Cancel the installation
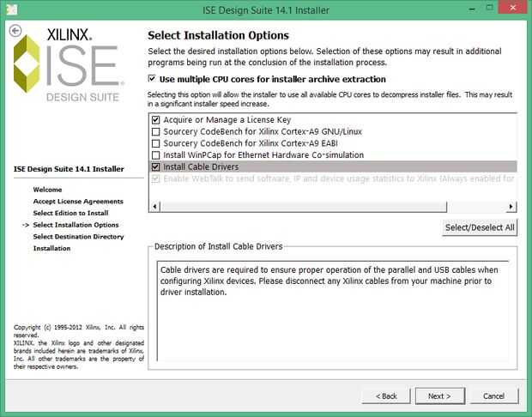Viewport: 532px width, 417px height. point(493,396)
